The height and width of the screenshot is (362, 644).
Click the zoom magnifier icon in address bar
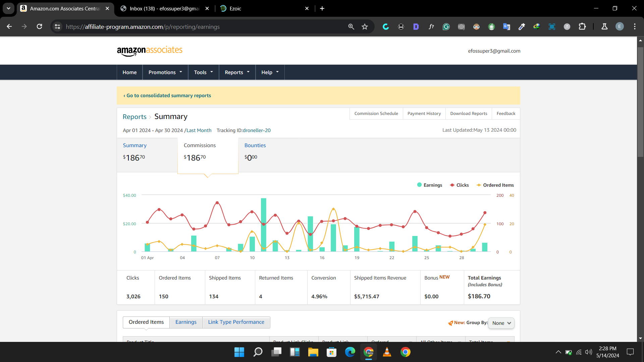tap(351, 26)
